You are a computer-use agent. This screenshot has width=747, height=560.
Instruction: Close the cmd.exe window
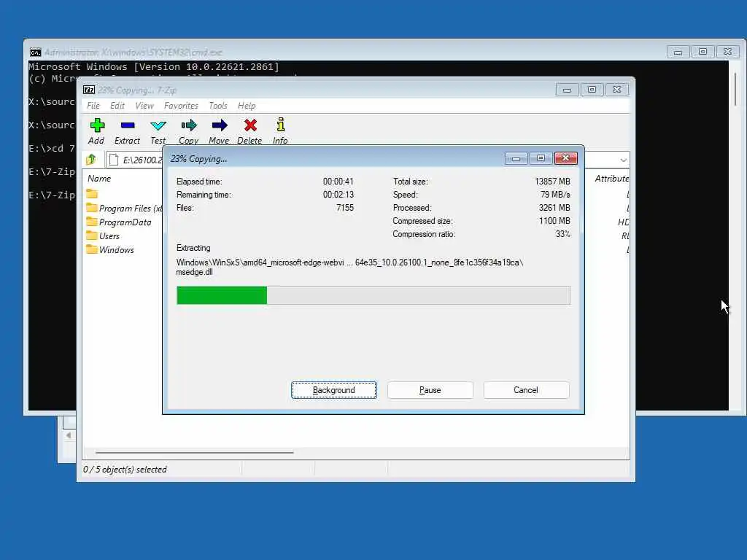(x=727, y=52)
